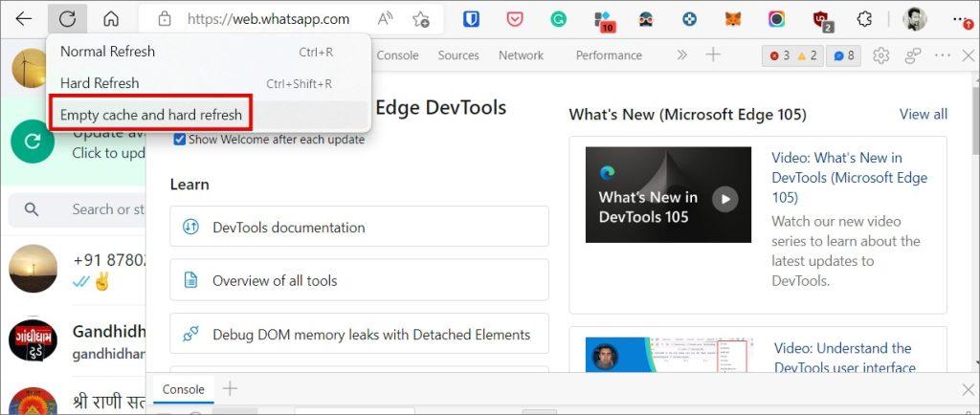Close the Console drawer

click(x=967, y=391)
